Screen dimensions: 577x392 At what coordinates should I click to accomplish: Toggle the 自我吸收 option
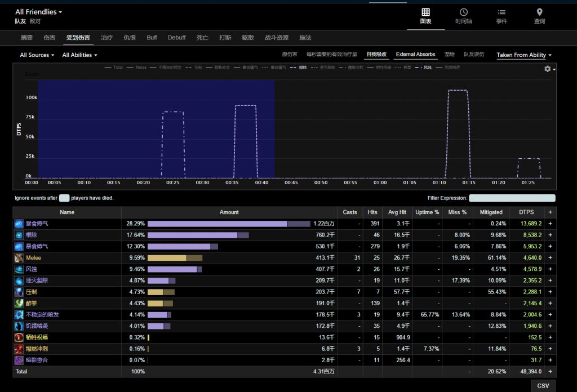pos(376,54)
